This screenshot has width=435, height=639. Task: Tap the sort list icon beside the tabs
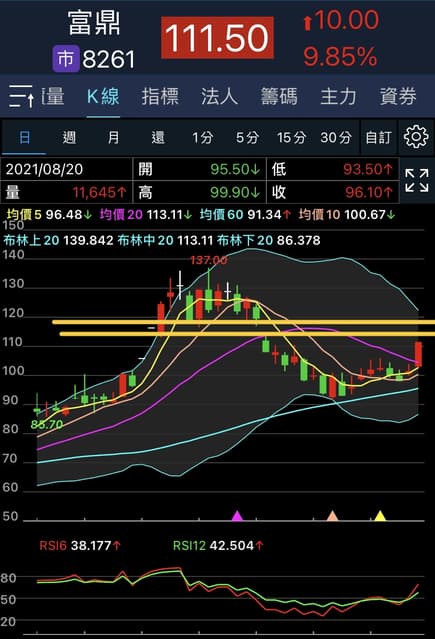pos(21,96)
